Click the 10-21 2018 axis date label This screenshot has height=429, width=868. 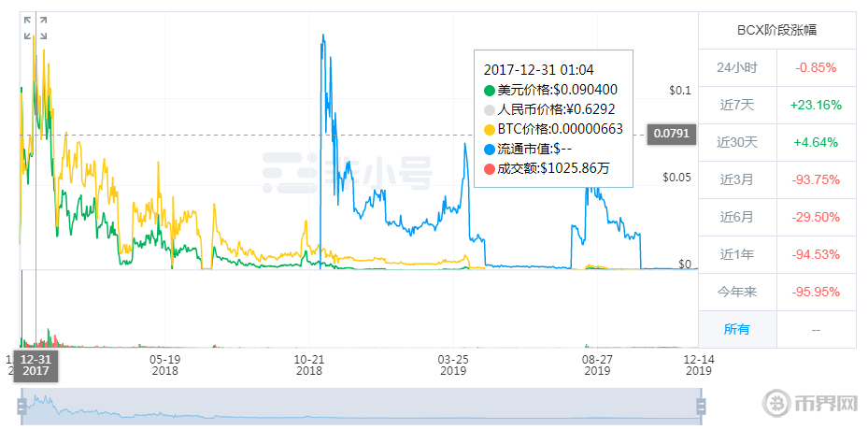pos(309,365)
